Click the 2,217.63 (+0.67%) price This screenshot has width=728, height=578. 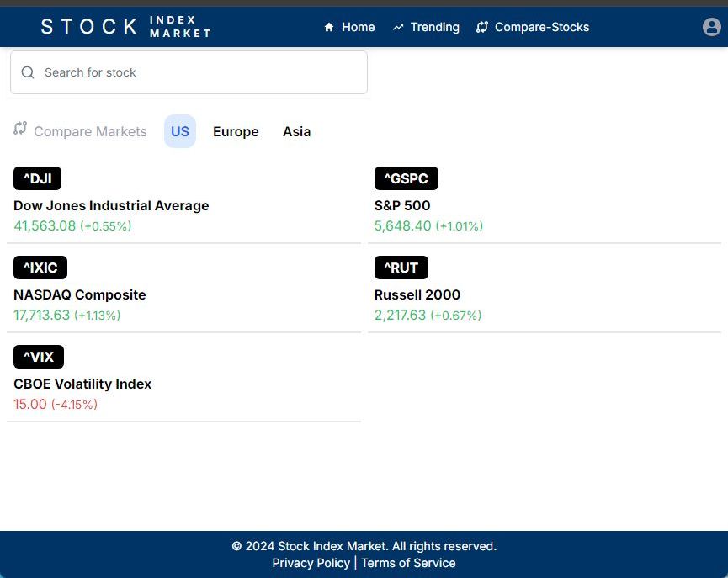click(x=428, y=315)
